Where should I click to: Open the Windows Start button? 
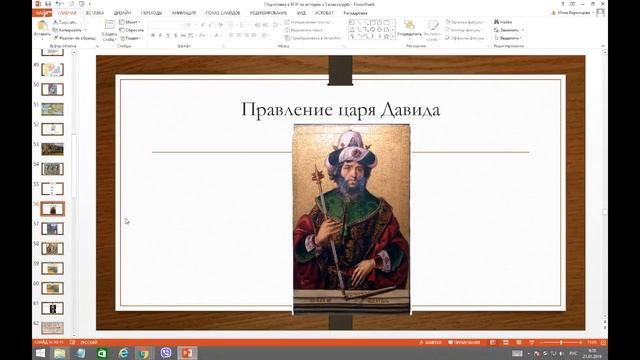(40, 353)
